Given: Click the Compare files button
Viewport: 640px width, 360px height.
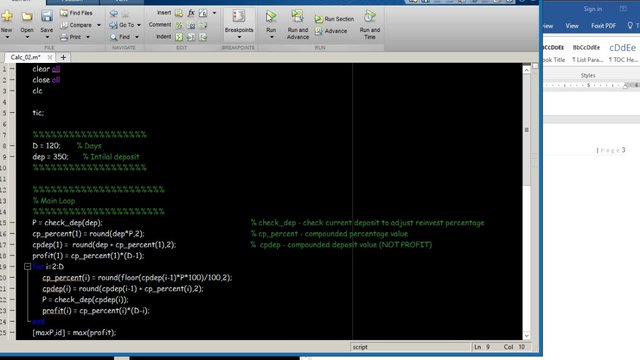Looking at the screenshot, I should click(76, 25).
